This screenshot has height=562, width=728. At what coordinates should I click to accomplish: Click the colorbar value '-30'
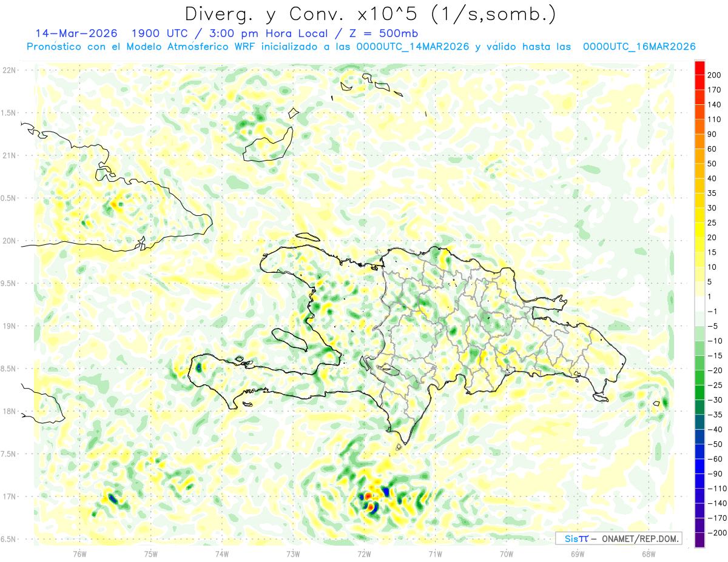[x=715, y=400]
